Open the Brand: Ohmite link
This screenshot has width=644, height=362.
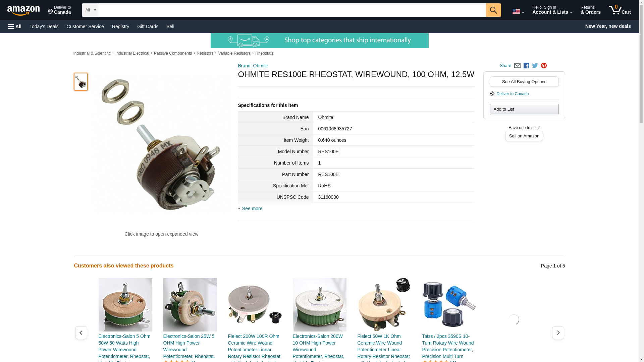[253, 66]
